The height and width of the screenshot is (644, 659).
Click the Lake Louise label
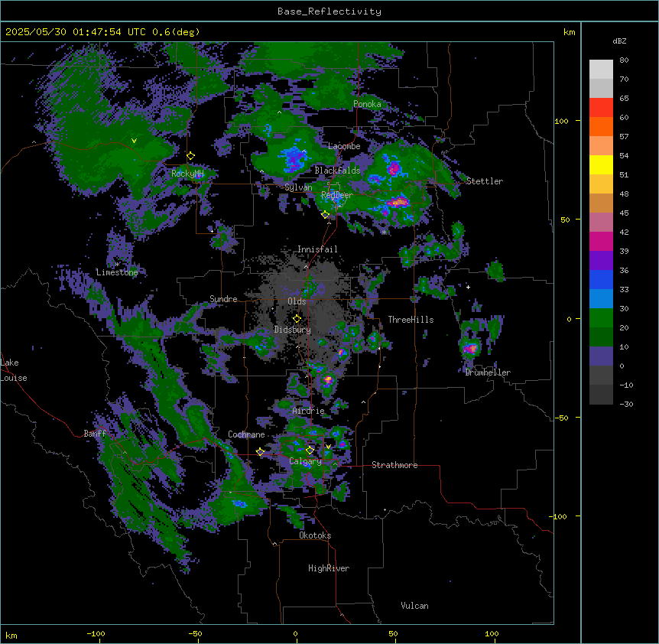click(12, 370)
